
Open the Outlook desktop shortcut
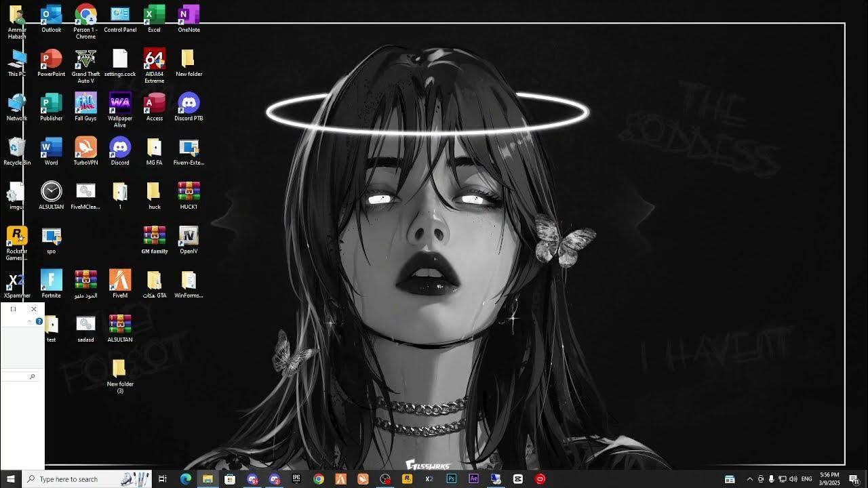[52, 19]
